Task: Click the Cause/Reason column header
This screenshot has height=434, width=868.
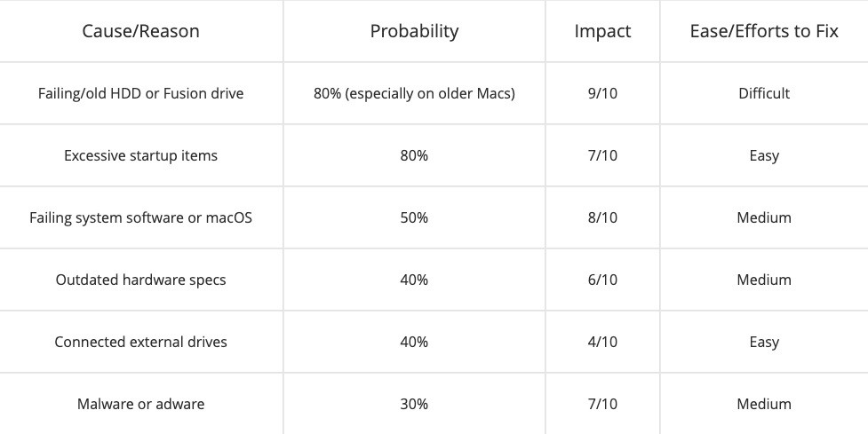Action: [x=140, y=31]
